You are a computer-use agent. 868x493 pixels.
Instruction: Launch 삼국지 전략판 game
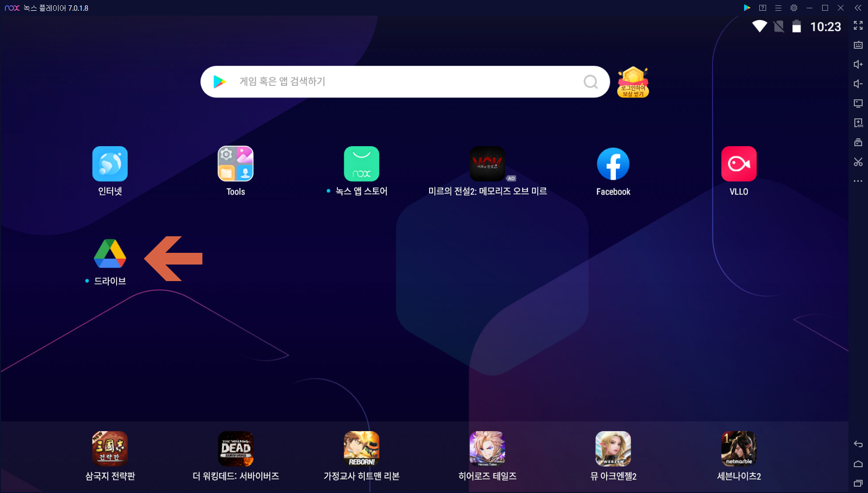click(110, 449)
